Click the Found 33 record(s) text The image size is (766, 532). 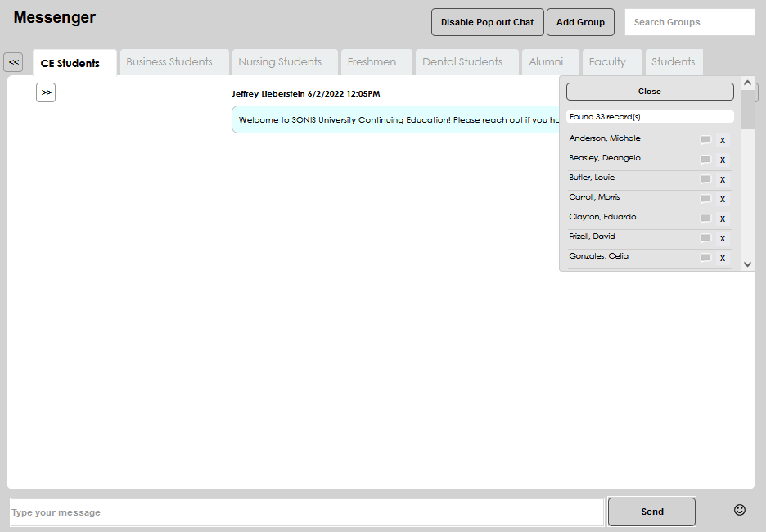click(x=605, y=117)
